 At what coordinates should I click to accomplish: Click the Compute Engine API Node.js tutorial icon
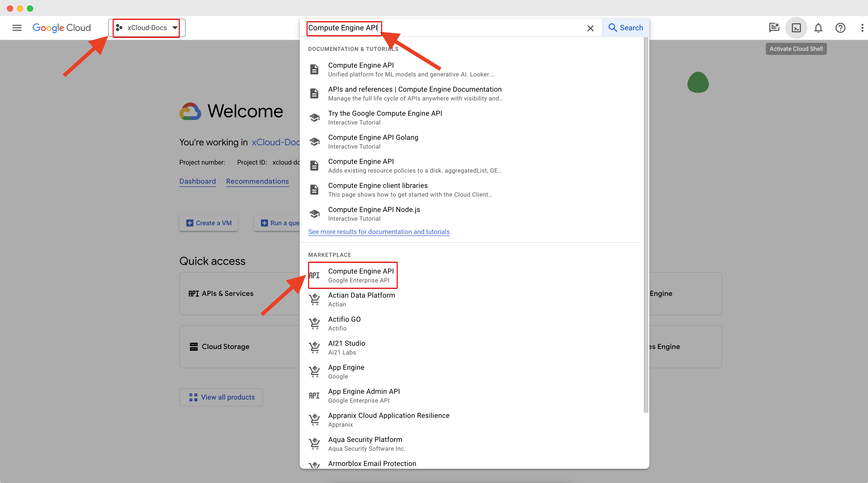315,213
